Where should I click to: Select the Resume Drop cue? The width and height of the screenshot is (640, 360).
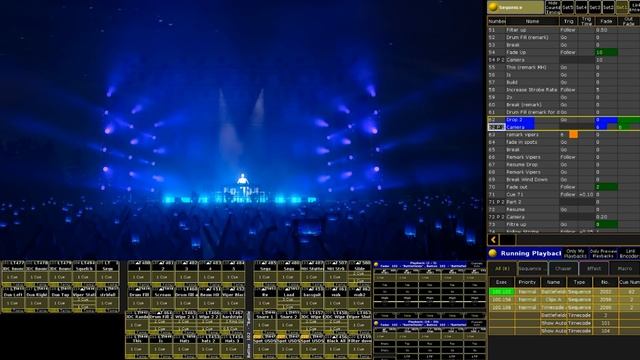(564, 164)
